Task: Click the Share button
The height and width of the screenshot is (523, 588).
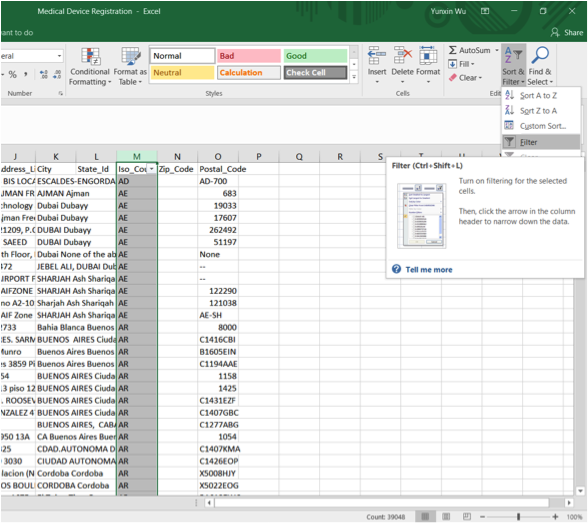Action: coord(567,33)
